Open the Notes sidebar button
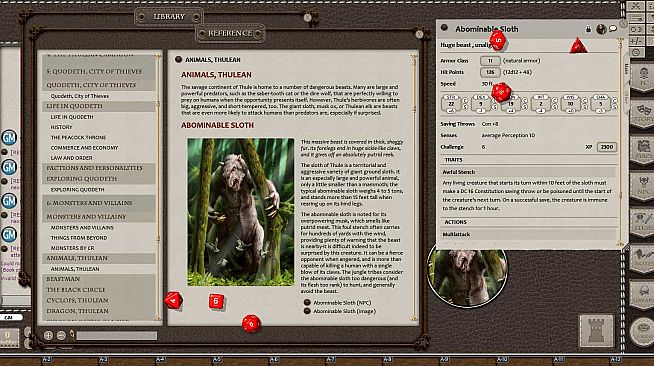The width and height of the screenshot is (654, 366). point(643,258)
